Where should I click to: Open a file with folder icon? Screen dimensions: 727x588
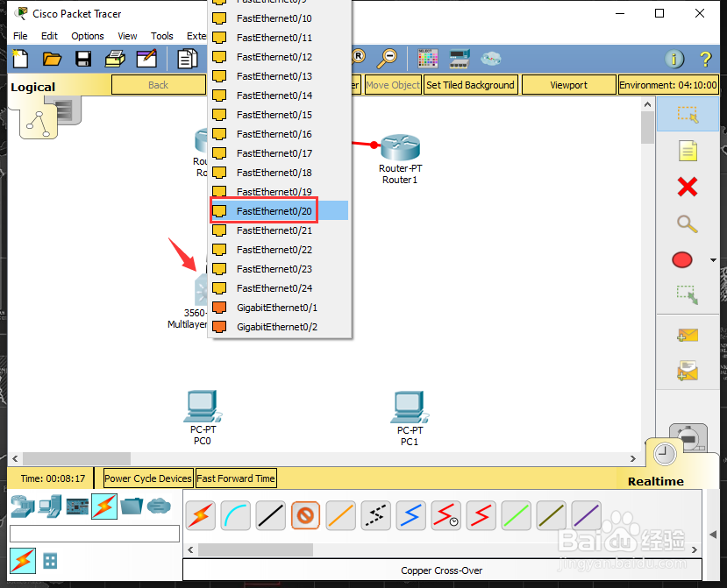(x=52, y=59)
